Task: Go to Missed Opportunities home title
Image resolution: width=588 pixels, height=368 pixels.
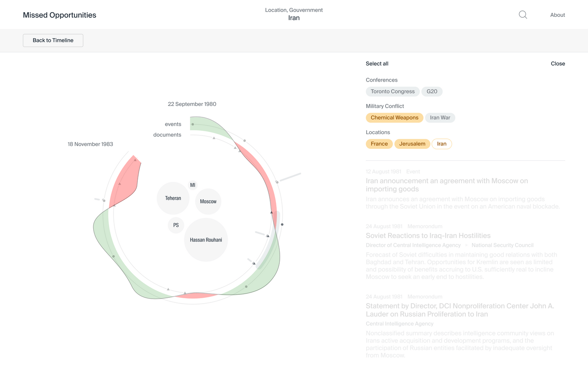Action: 60,15
